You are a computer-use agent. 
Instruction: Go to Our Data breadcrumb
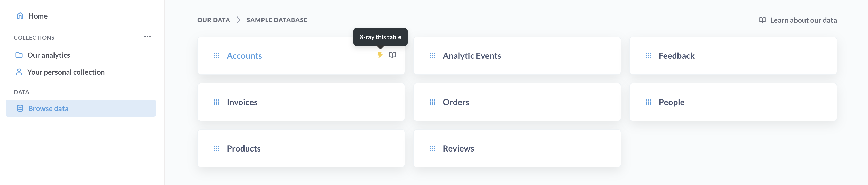[x=214, y=20]
